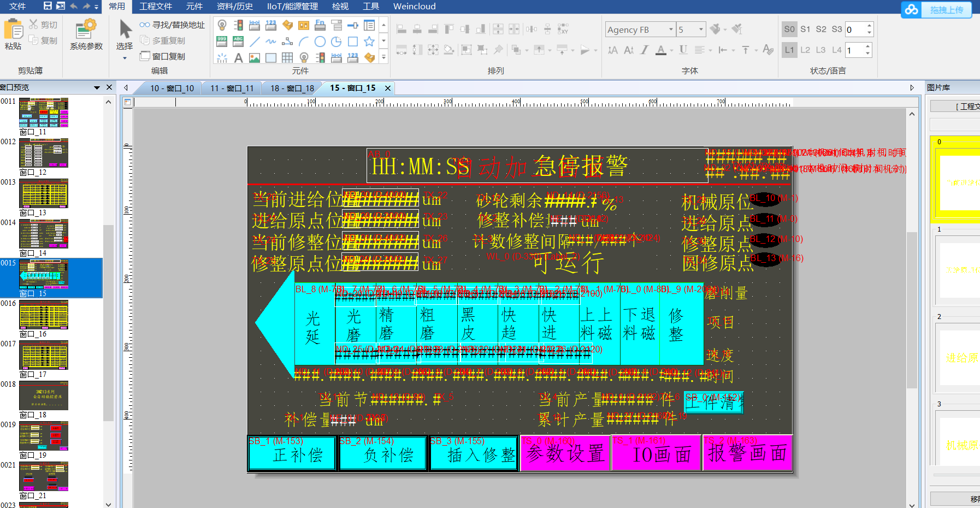
Task: Toggle state S1 in the state selector
Action: (x=805, y=29)
